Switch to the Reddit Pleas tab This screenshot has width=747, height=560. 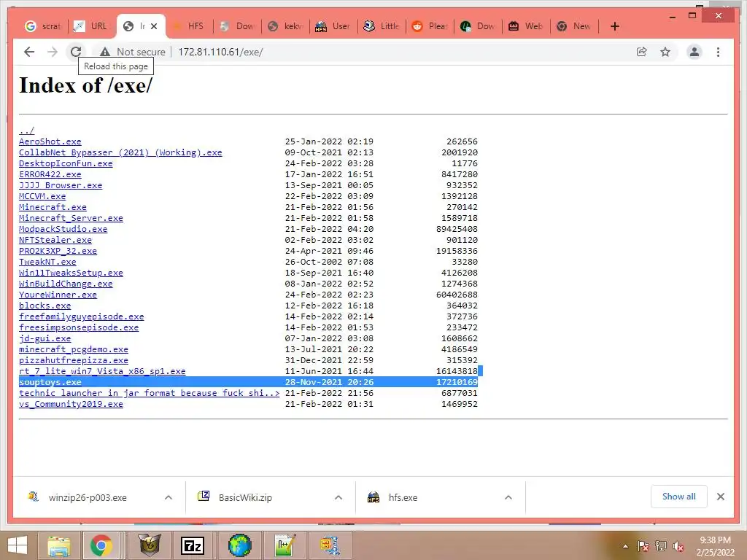click(x=429, y=26)
